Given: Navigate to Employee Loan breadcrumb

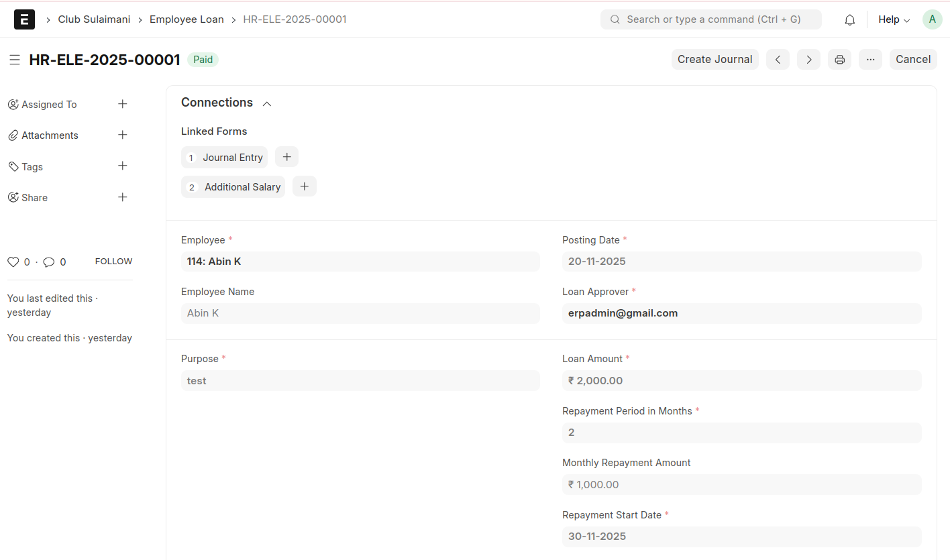Looking at the screenshot, I should [x=187, y=19].
